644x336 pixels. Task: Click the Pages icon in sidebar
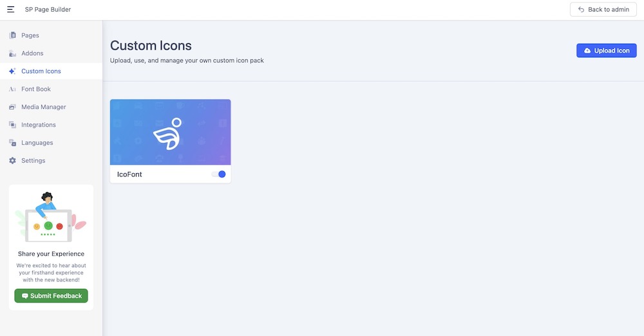pyautogui.click(x=12, y=35)
